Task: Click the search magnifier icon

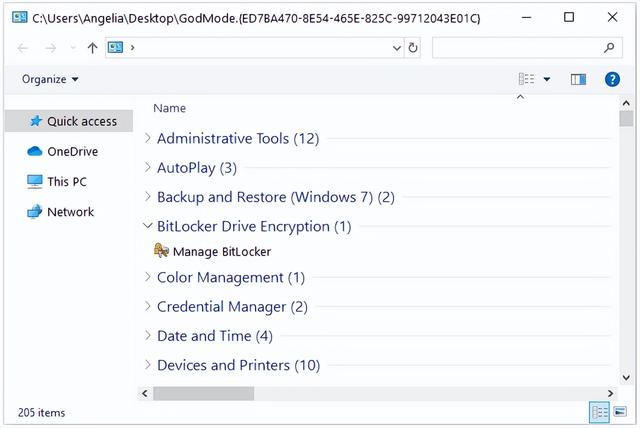Action: [x=609, y=48]
